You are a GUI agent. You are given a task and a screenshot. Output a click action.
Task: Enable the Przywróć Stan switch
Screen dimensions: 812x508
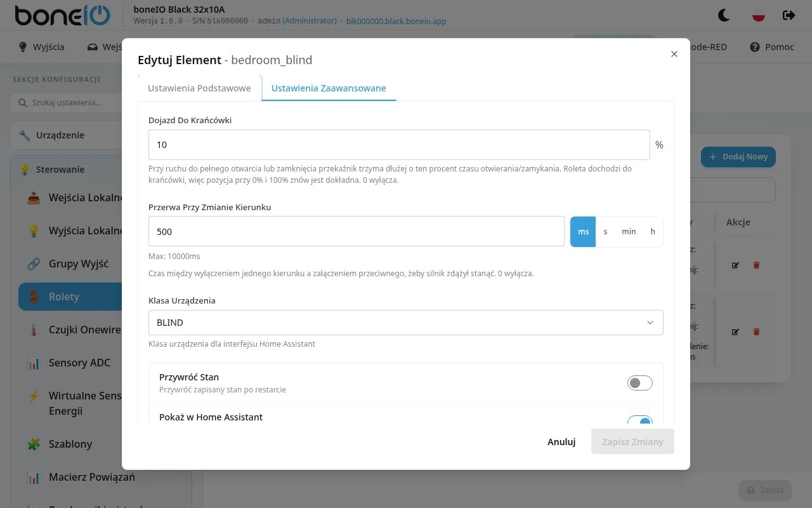click(639, 383)
